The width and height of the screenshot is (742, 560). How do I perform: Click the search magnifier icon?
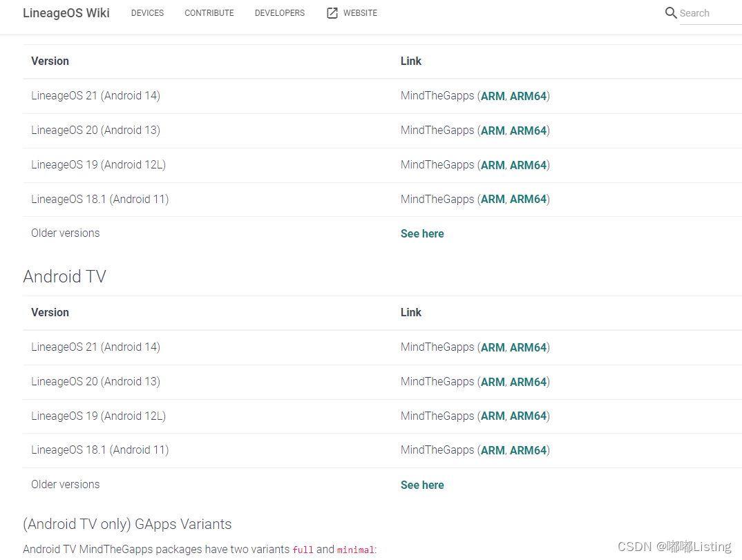[671, 12]
